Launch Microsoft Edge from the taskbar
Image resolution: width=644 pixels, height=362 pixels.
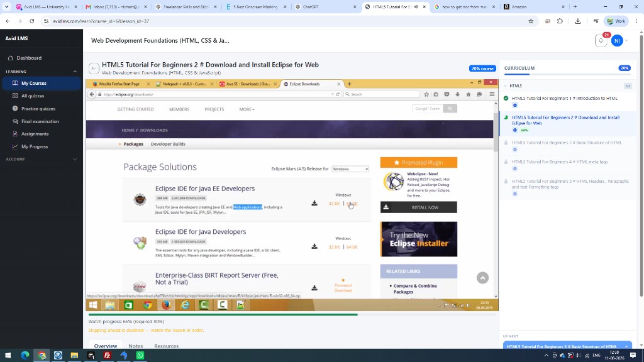25,356
